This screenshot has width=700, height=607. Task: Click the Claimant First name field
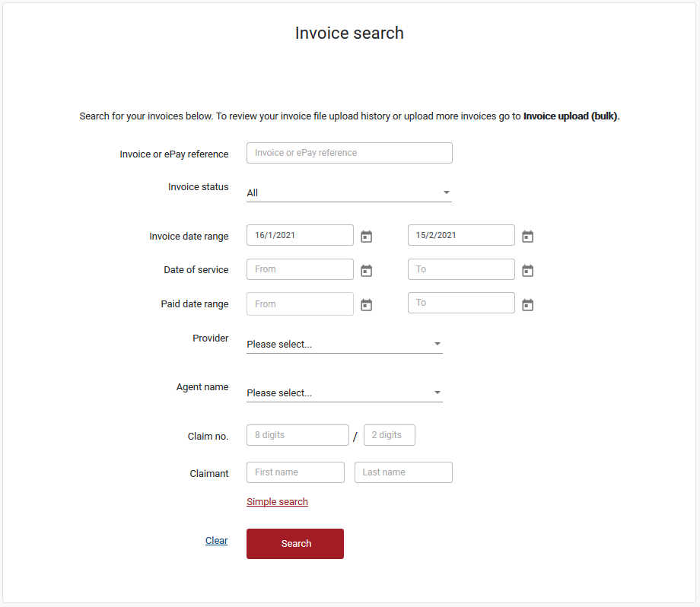pyautogui.click(x=295, y=472)
